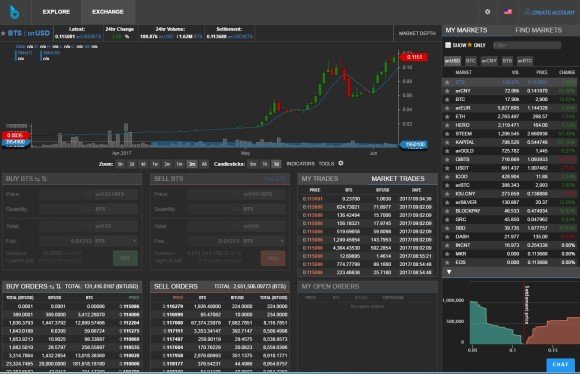Focus the Price field in BUY BTS
This screenshot has height=374, width=580.
88,194
